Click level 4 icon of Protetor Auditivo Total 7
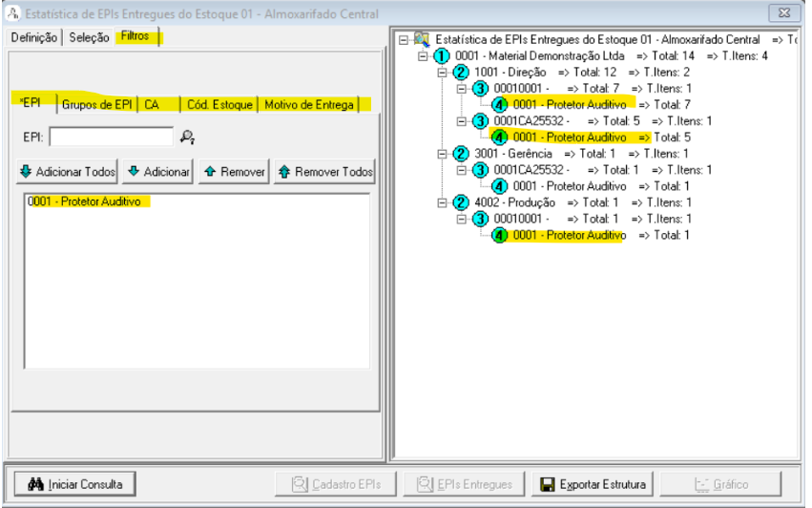 click(500, 104)
